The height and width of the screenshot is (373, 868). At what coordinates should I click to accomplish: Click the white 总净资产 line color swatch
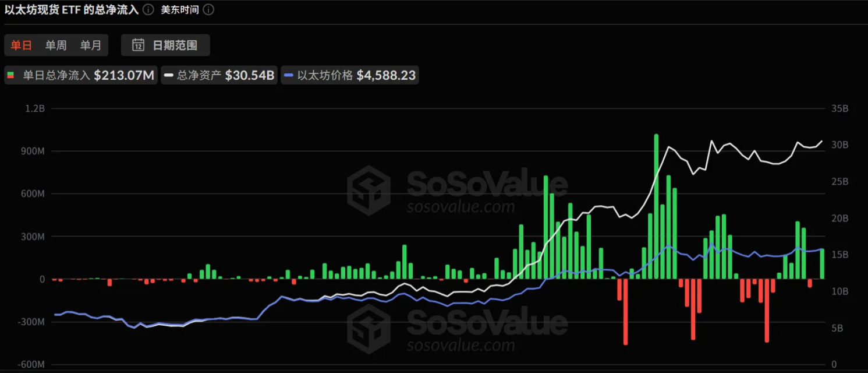click(x=169, y=75)
